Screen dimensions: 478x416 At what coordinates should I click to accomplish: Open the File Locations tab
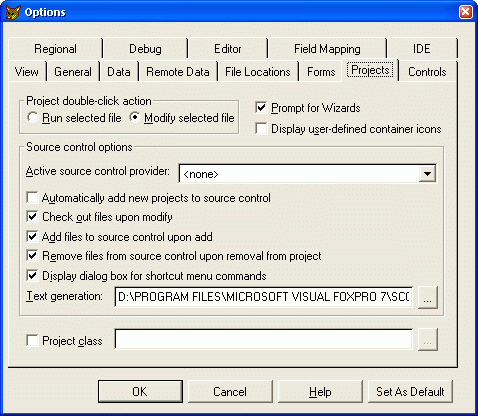(x=258, y=72)
